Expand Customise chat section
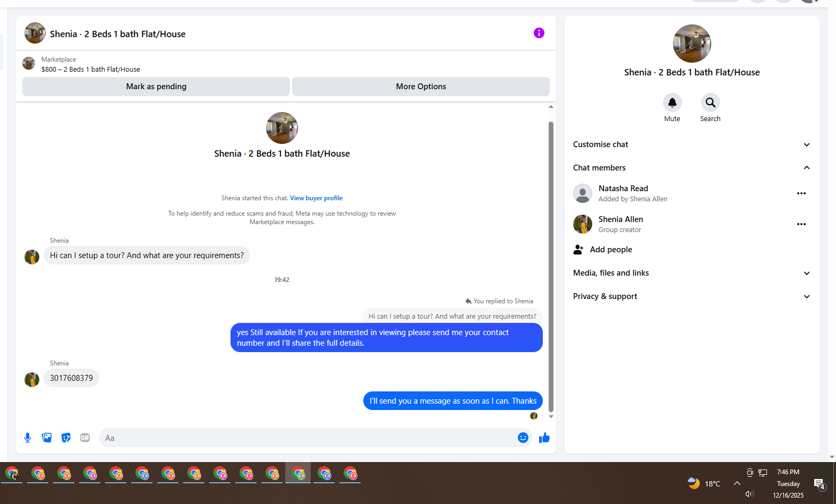Screen dimensions: 836x504 (x=692, y=144)
